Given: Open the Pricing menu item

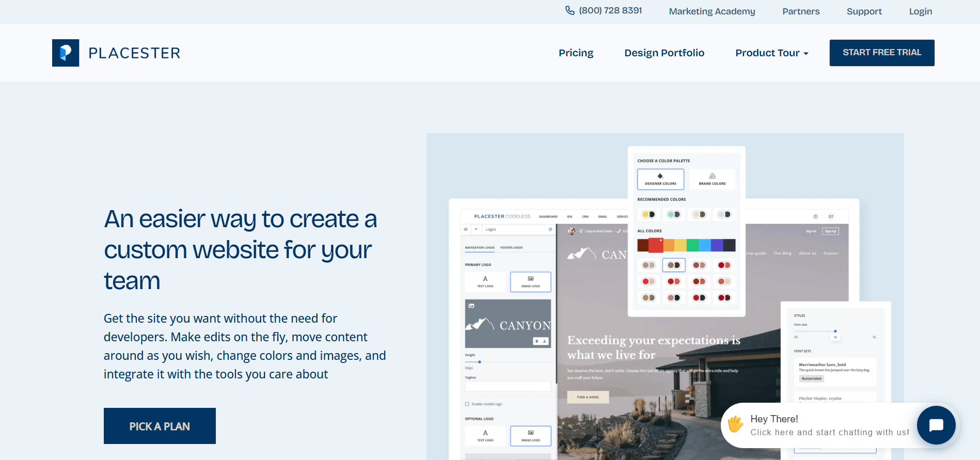Looking at the screenshot, I should click(576, 53).
